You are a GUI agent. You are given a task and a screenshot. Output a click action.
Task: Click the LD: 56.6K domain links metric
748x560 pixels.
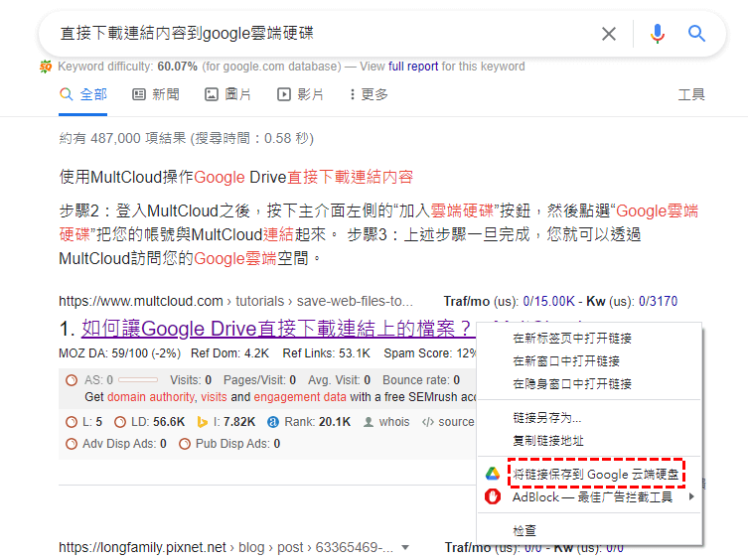[x=158, y=422]
